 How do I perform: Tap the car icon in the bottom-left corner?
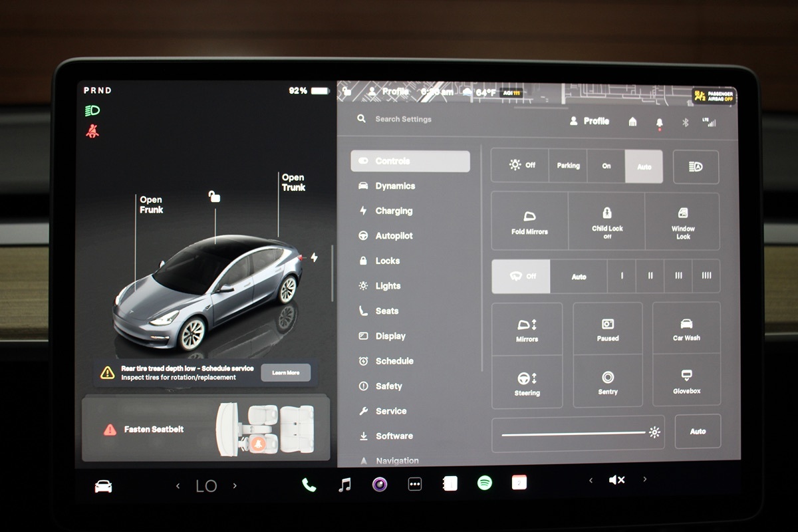click(103, 486)
